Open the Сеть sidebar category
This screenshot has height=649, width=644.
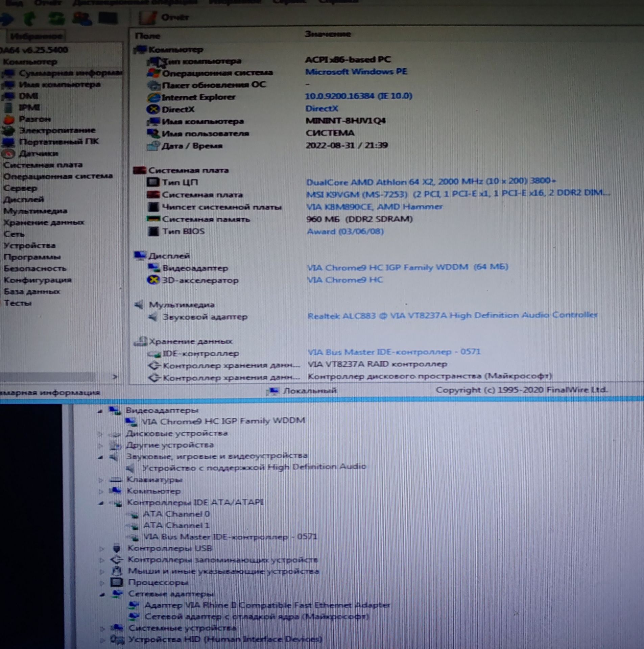pyautogui.click(x=14, y=234)
